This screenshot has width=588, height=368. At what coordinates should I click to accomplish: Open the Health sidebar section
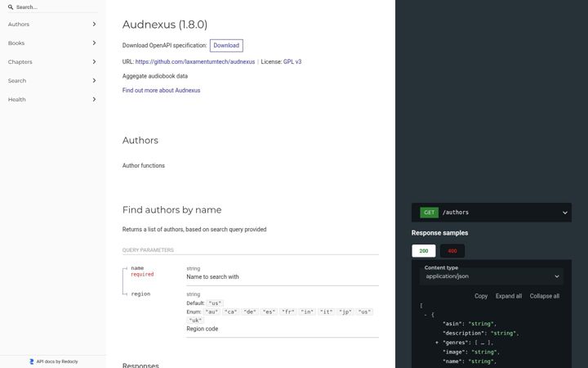tap(53, 99)
